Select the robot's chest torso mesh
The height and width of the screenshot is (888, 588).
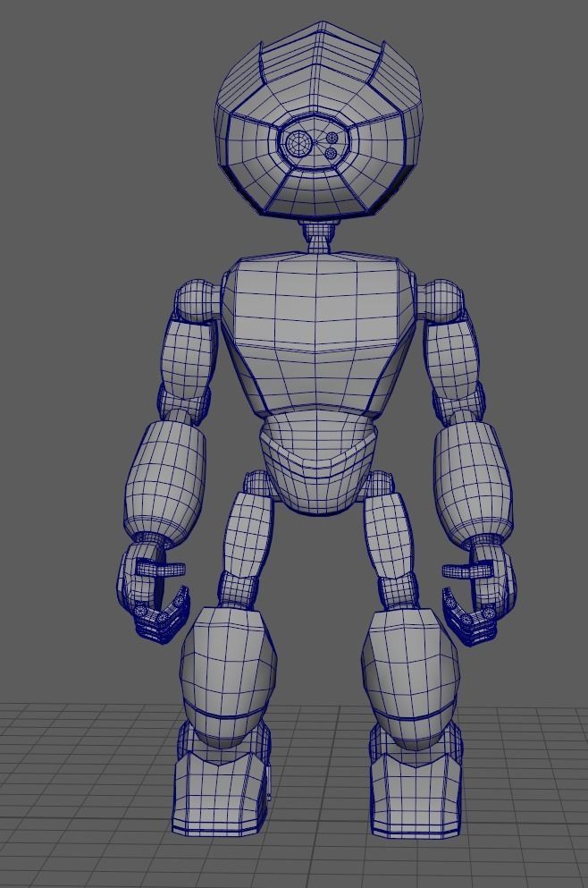pos(318,334)
